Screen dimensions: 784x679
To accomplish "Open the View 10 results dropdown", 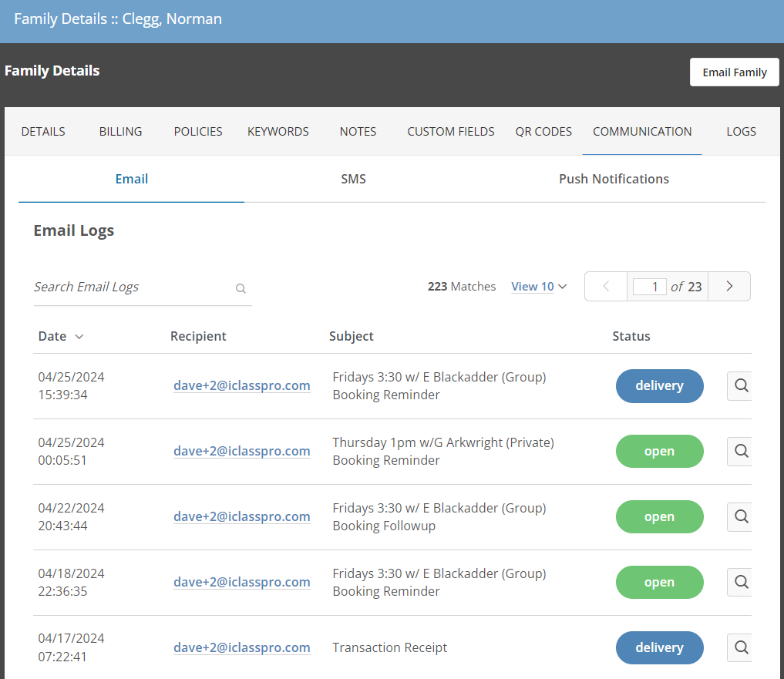I will tap(539, 287).
